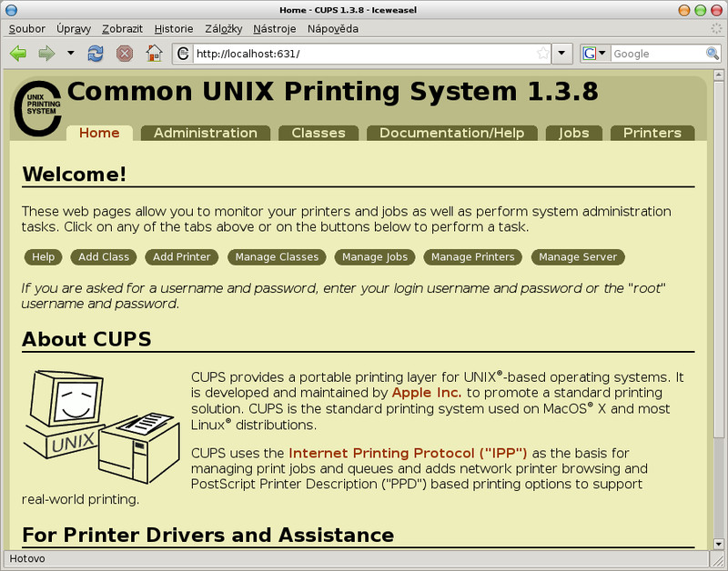This screenshot has height=571, width=728.
Task: Minimize the window with orange button
Action: (x=684, y=10)
